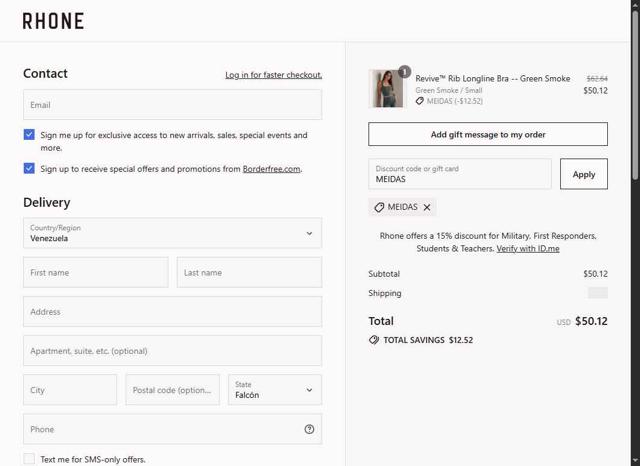This screenshot has width=640, height=466.
Task: Click the Revive Rib Longline Bra product name
Action: pos(493,78)
